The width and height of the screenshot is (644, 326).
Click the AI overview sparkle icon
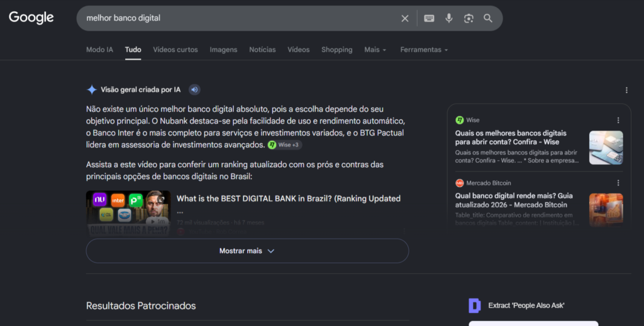[92, 89]
